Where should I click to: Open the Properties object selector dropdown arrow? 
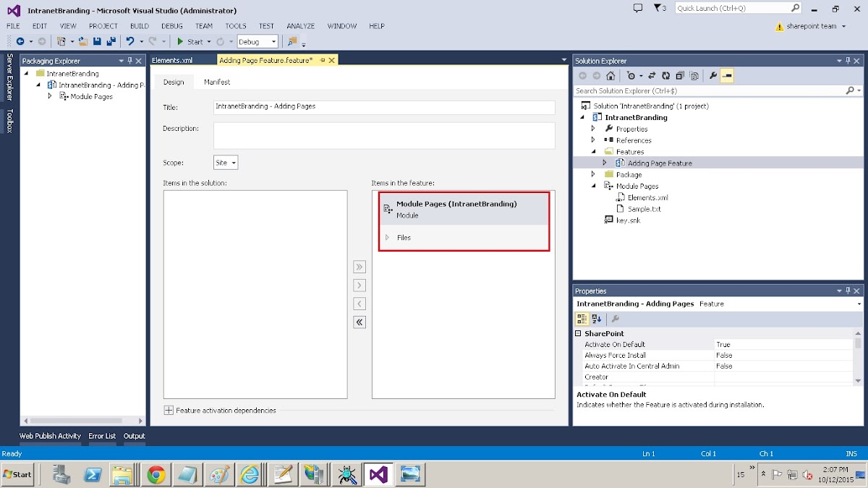tap(859, 304)
